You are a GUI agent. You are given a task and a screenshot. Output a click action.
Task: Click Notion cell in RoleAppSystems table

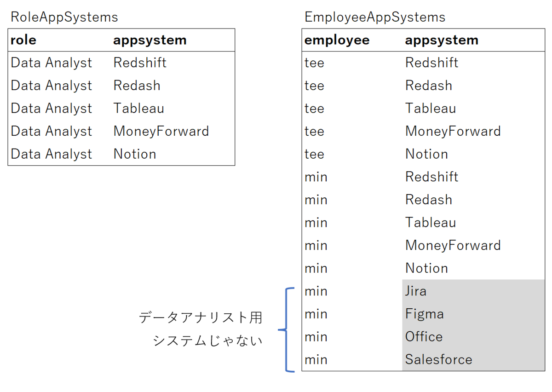tap(135, 154)
